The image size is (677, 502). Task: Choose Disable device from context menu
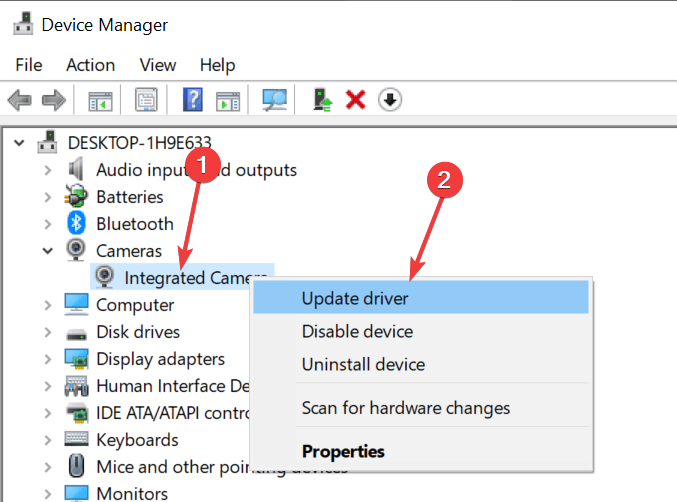pyautogui.click(x=421, y=331)
